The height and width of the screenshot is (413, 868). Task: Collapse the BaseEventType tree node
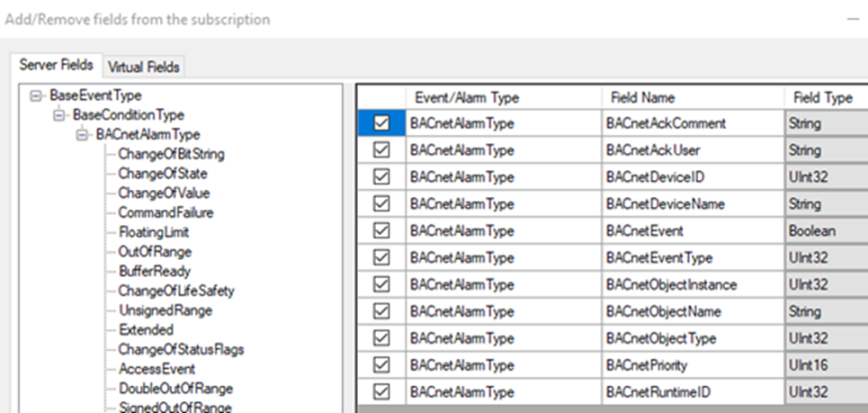pos(37,96)
